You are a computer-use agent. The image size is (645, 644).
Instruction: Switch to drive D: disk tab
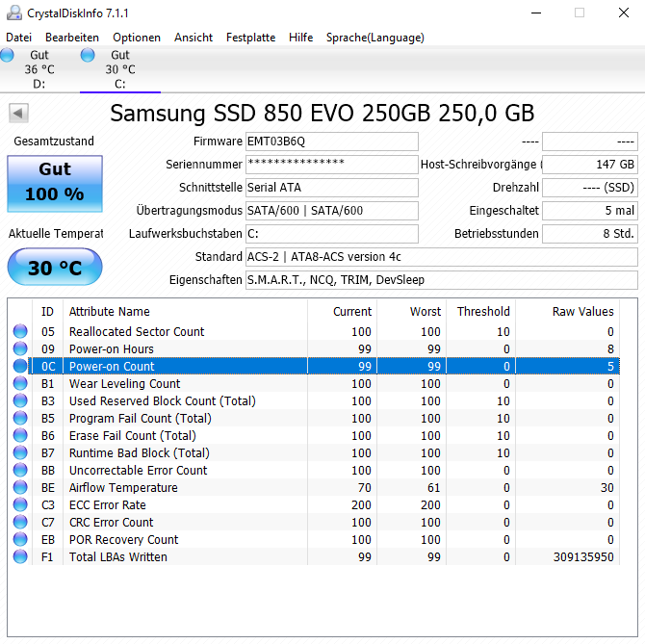point(39,69)
